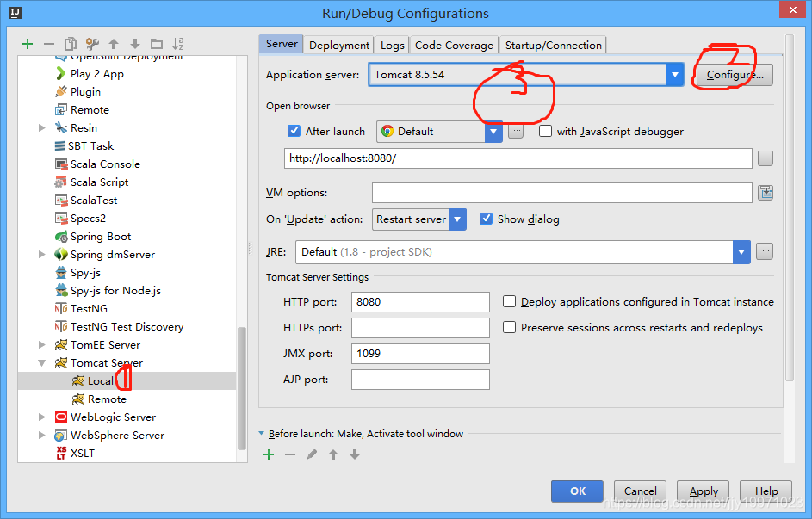
Task: Open the On Update action dropdown
Action: click(457, 219)
